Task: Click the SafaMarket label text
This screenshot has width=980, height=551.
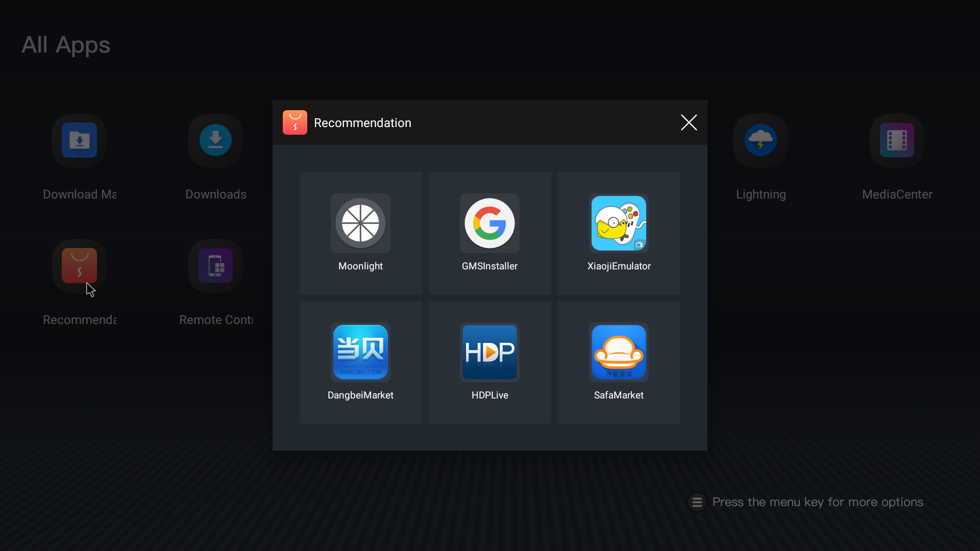Action: coord(619,395)
